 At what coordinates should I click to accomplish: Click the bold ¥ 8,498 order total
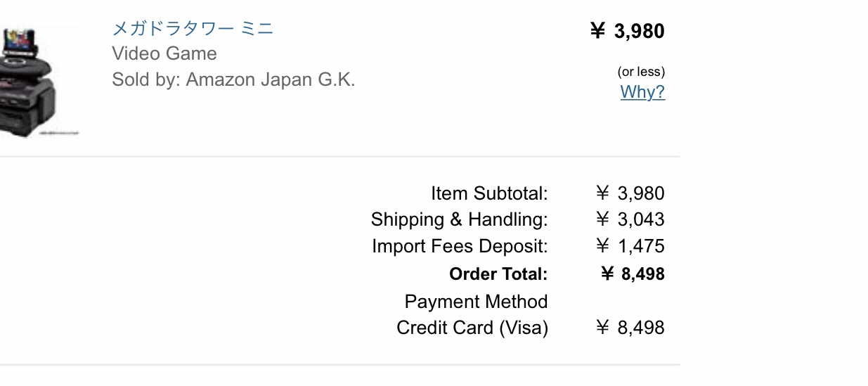click(x=633, y=274)
